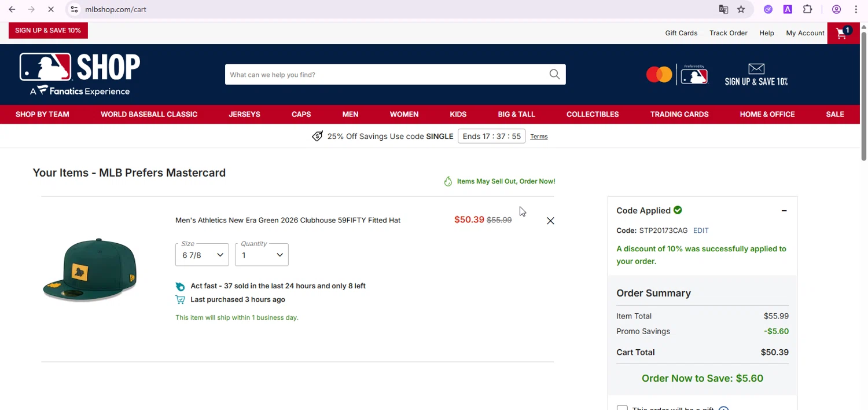Click the last purchased cart icon

click(180, 299)
